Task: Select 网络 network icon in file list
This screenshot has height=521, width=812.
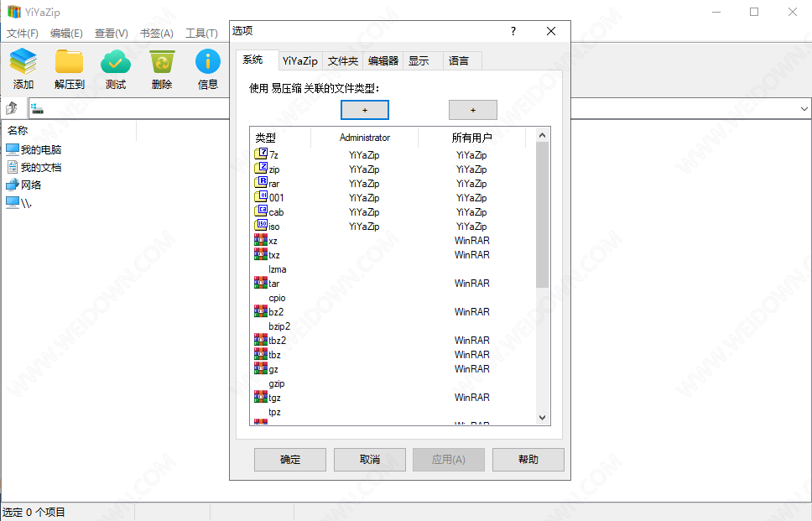Action: 13,185
